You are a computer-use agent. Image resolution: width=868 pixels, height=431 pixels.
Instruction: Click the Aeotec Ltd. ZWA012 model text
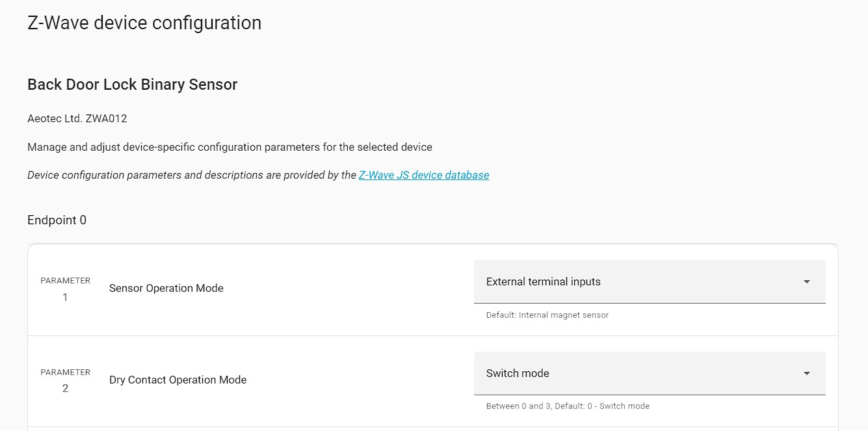coord(77,118)
